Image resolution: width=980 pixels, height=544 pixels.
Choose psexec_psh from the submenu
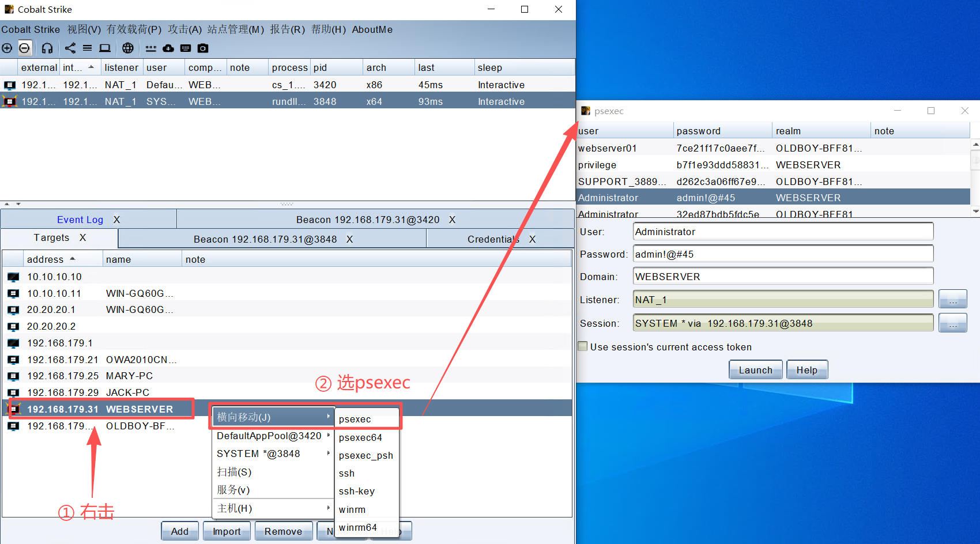point(367,455)
